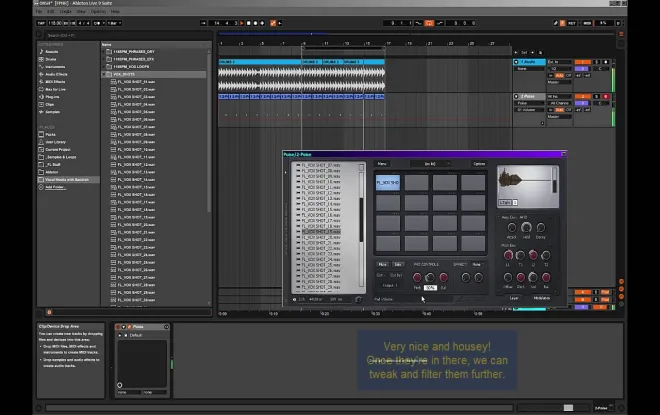Open the Plug-ins category
This screenshot has height=415, width=660.
pos(52,97)
